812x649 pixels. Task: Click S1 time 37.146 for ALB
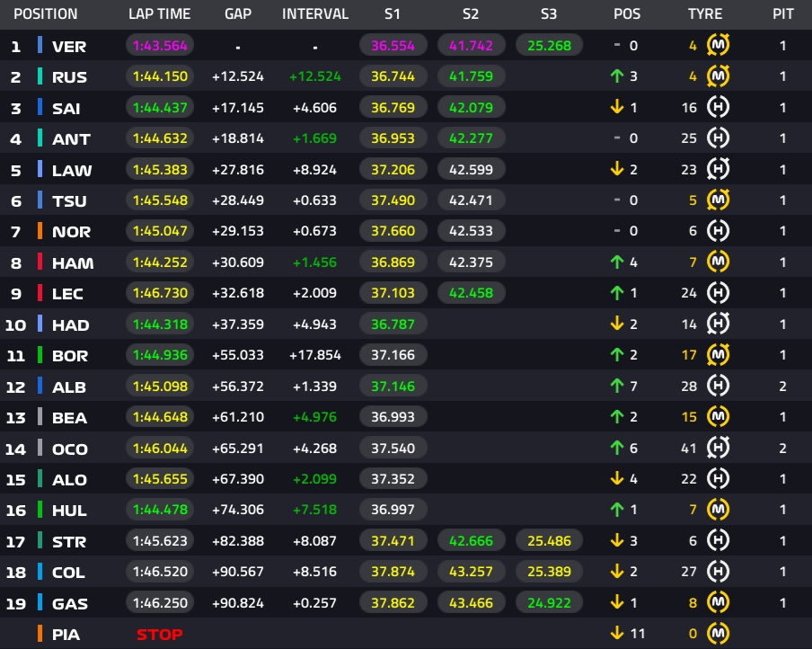[393, 386]
